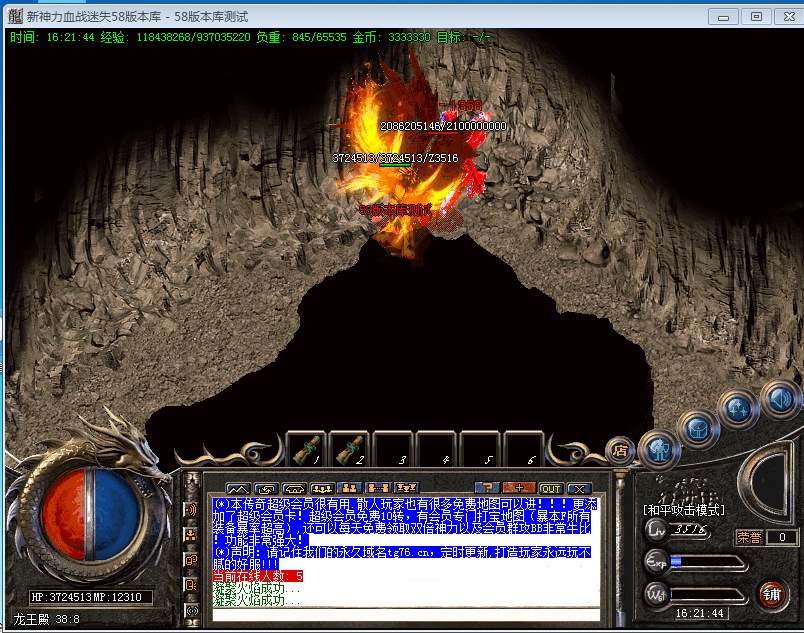Viewport: 804px width, 633px height.
Task: Click the 龙王殿 38:8 map location text
Action: pos(46,619)
